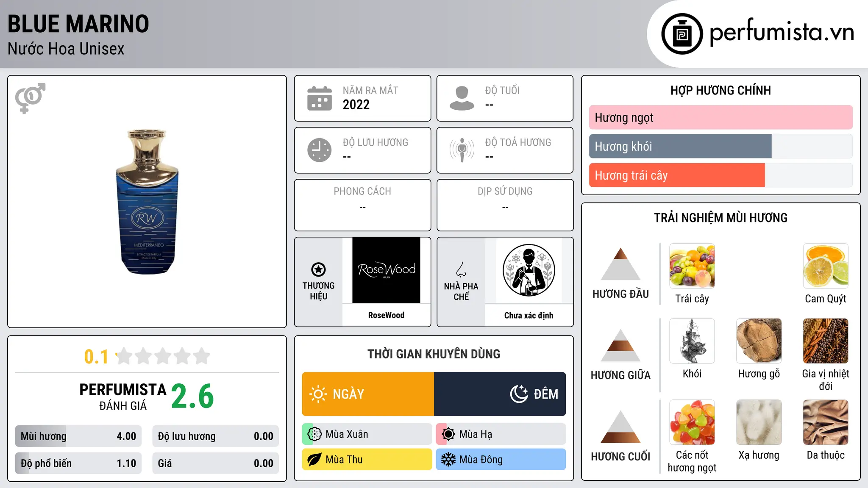Click the Độ lưu hương score row
The image size is (868, 488).
coord(215,436)
